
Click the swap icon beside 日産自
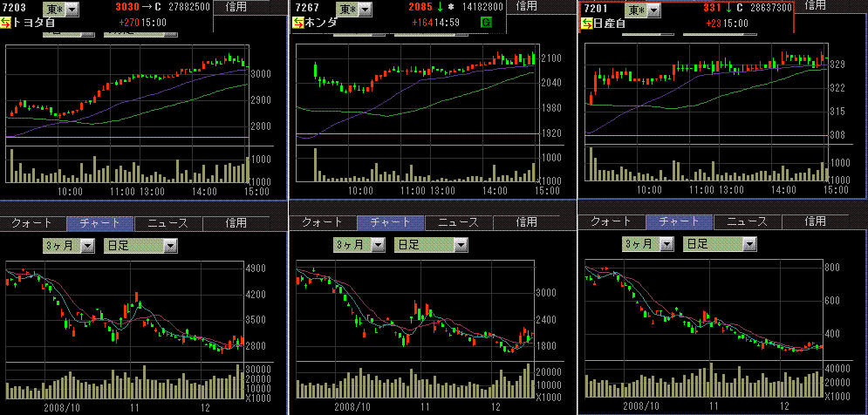tap(587, 24)
